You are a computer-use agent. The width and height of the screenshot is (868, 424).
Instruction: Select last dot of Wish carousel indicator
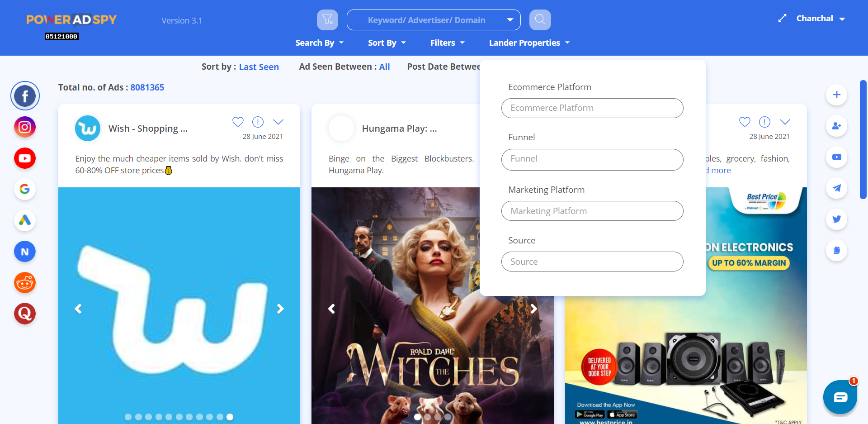[x=230, y=417]
